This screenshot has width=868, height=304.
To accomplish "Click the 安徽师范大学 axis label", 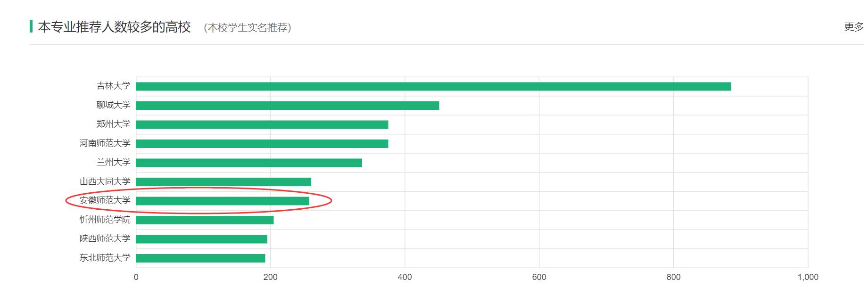I will (x=105, y=200).
